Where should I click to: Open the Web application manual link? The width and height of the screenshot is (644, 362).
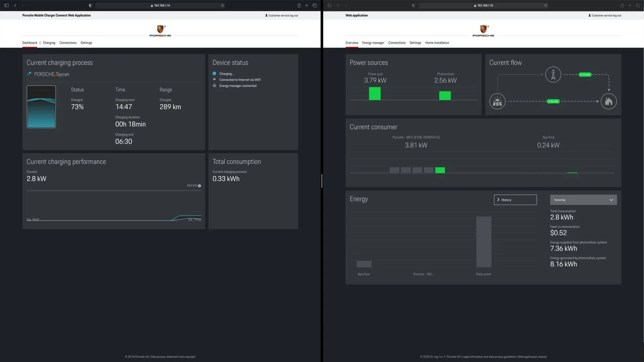click(x=532, y=357)
